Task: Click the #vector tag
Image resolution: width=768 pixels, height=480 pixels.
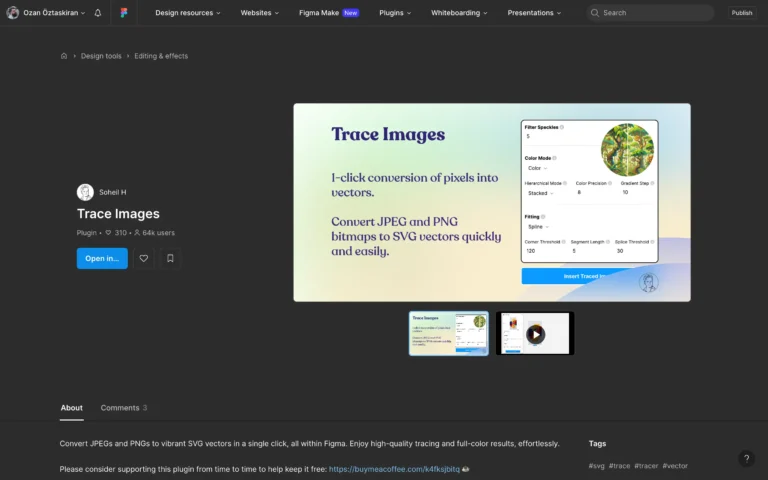Action: (675, 466)
